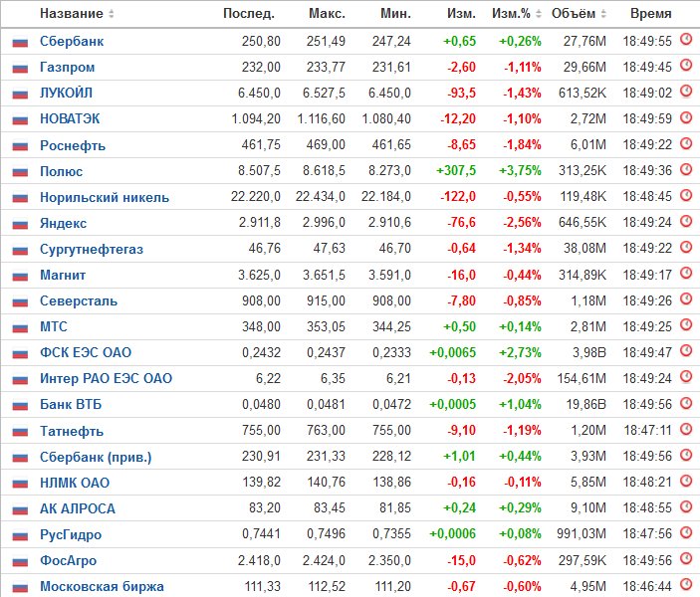This screenshot has width=700, height=597.
Task: Click the clock icon in Полюс row
Action: click(x=686, y=169)
